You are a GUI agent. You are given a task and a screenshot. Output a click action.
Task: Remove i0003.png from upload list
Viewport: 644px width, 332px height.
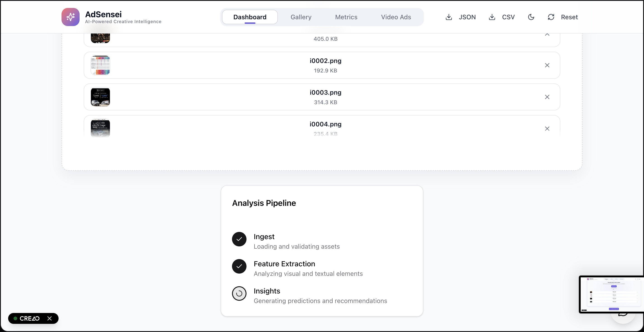point(547,97)
